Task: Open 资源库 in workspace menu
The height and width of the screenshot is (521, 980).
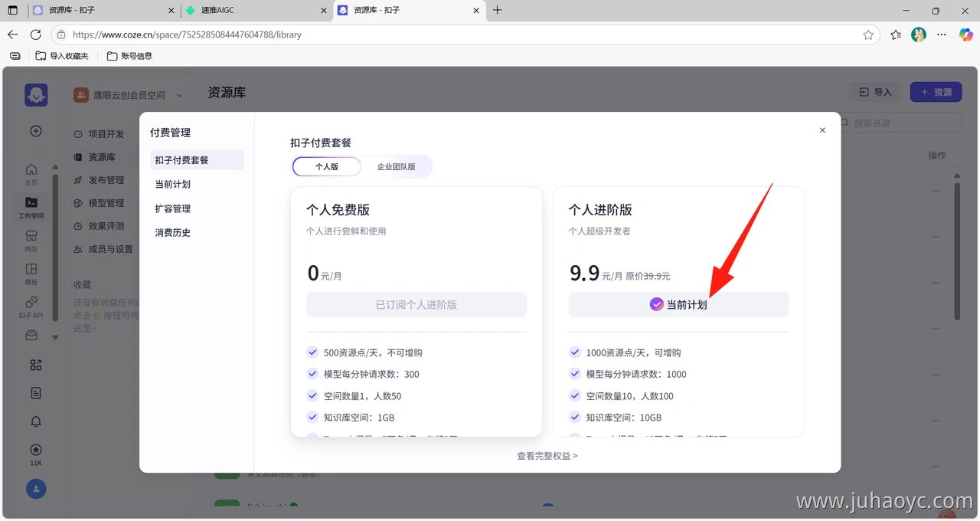Action: click(102, 157)
